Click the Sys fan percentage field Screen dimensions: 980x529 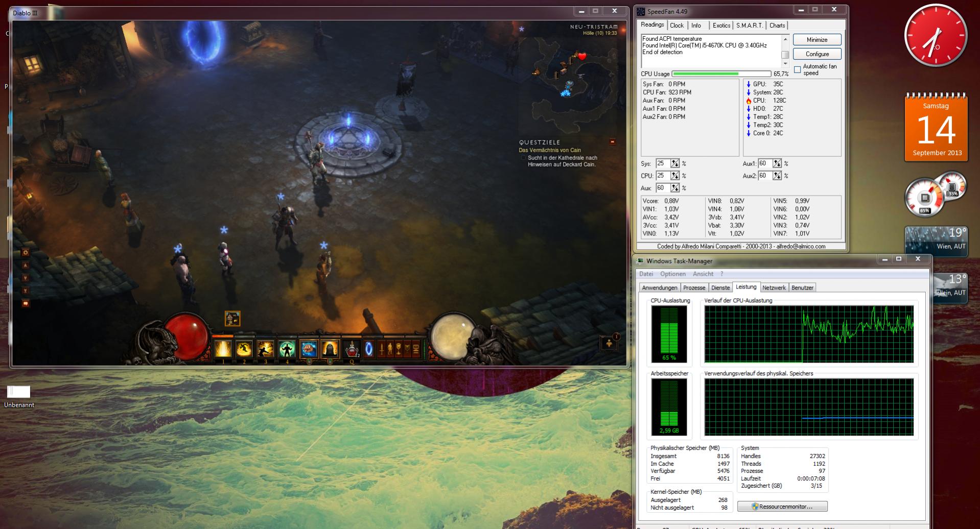click(663, 163)
